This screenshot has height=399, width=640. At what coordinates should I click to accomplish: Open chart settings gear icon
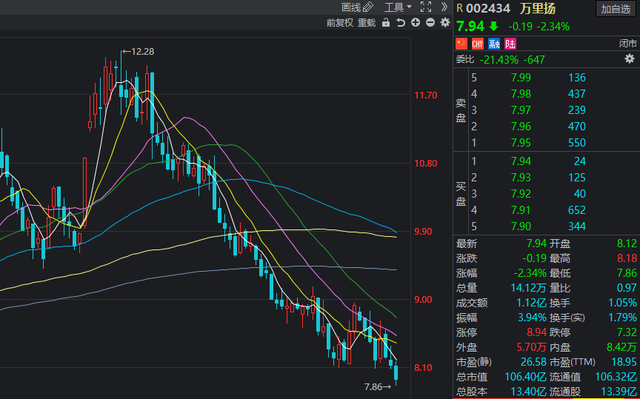coord(445,22)
